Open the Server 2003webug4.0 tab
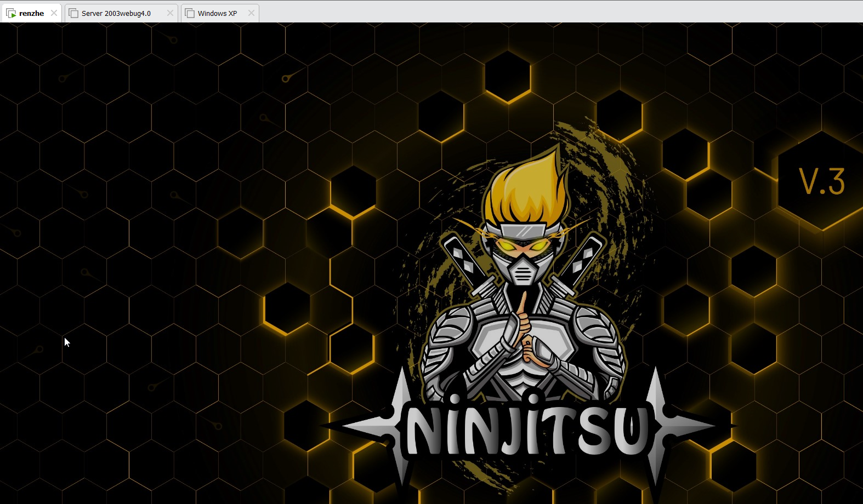The width and height of the screenshot is (863, 504). (x=121, y=13)
